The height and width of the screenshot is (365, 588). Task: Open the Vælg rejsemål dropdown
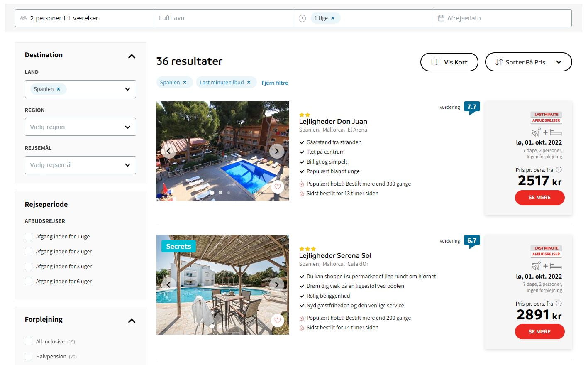click(x=81, y=165)
